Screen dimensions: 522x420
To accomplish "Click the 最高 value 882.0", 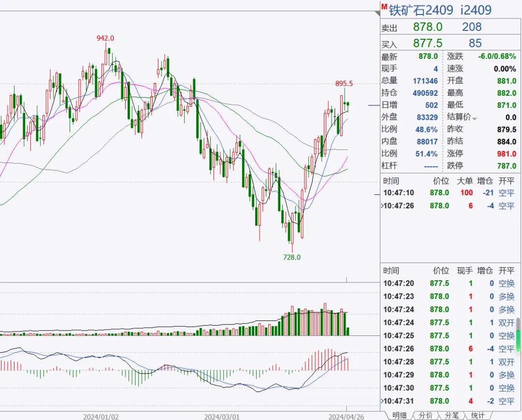I will (x=507, y=93).
